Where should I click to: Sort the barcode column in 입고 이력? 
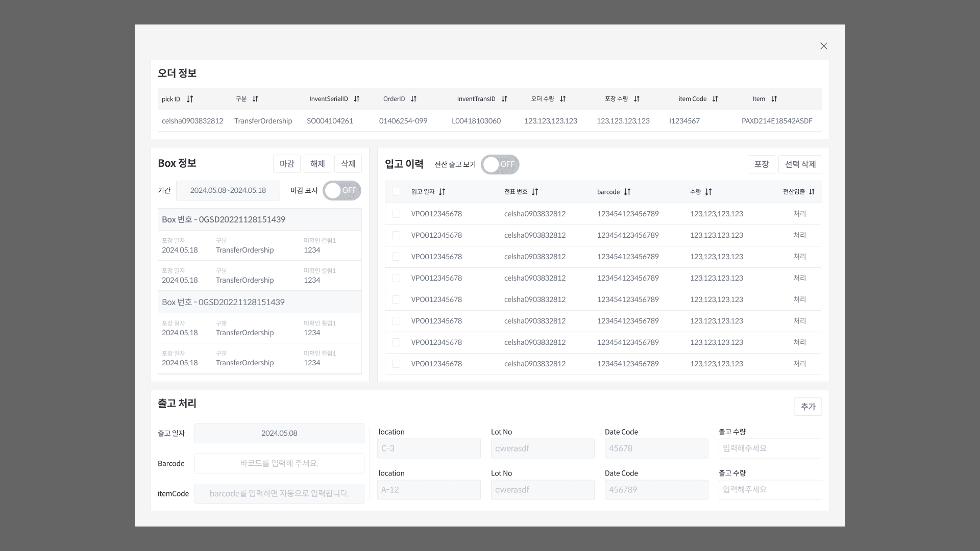click(x=628, y=192)
